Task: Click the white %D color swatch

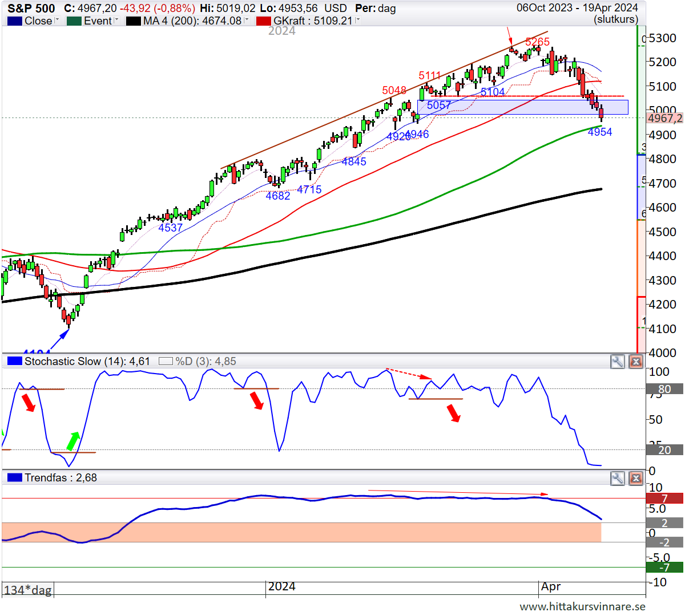Action: [x=166, y=361]
